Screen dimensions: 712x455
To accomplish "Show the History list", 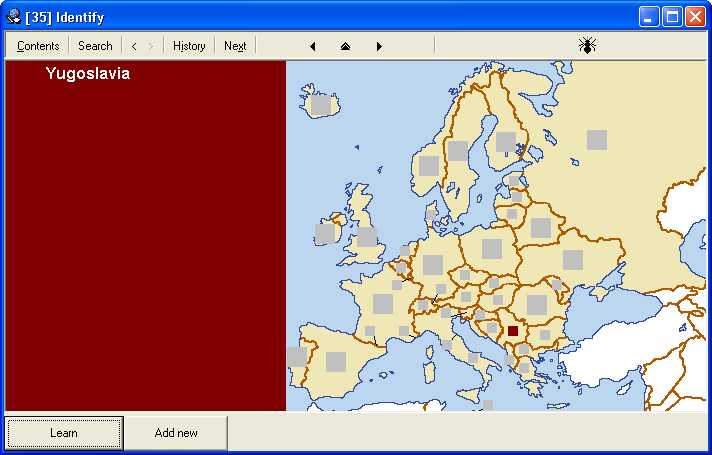I will point(189,46).
